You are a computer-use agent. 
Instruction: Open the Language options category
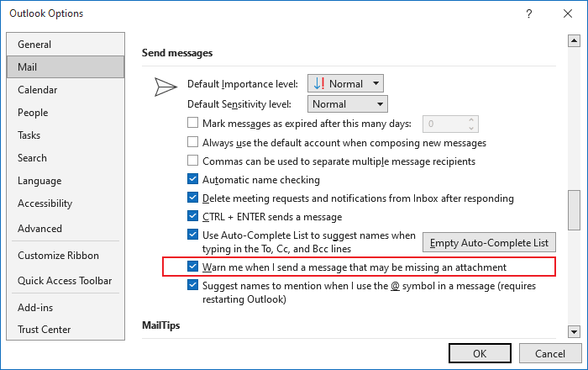coord(66,181)
